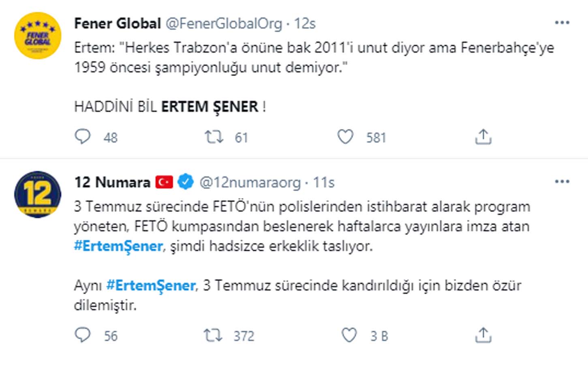Reply to the Fener Global tweet

[x=83, y=137]
